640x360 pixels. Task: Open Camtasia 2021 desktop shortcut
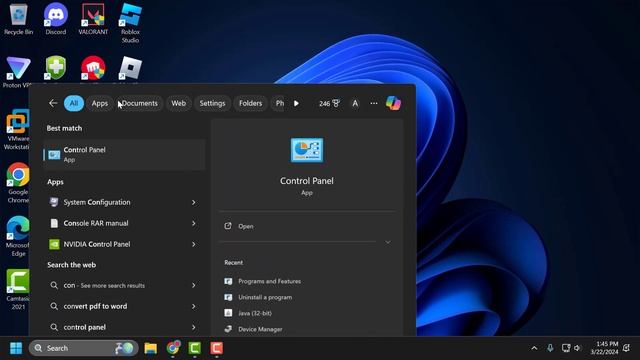tap(18, 290)
